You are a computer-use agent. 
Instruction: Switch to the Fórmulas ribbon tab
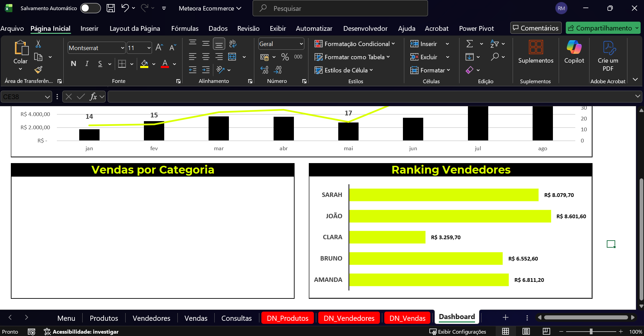pyautogui.click(x=185, y=28)
